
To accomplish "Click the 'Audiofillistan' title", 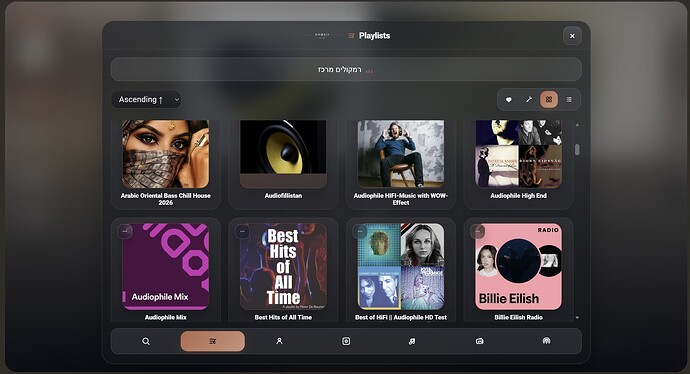I will [x=283, y=196].
